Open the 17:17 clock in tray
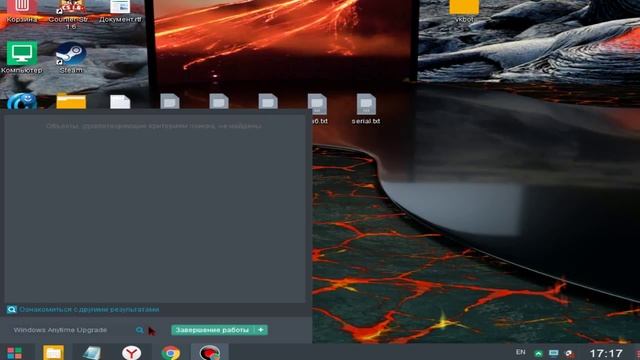Viewport: 640px width, 360px height. pos(606,353)
